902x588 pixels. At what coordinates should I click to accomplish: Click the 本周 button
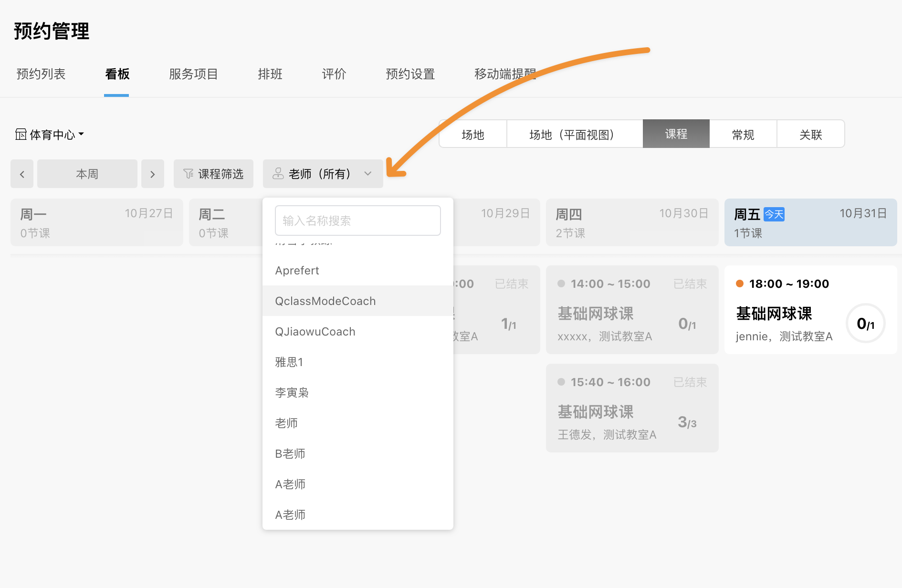87,174
